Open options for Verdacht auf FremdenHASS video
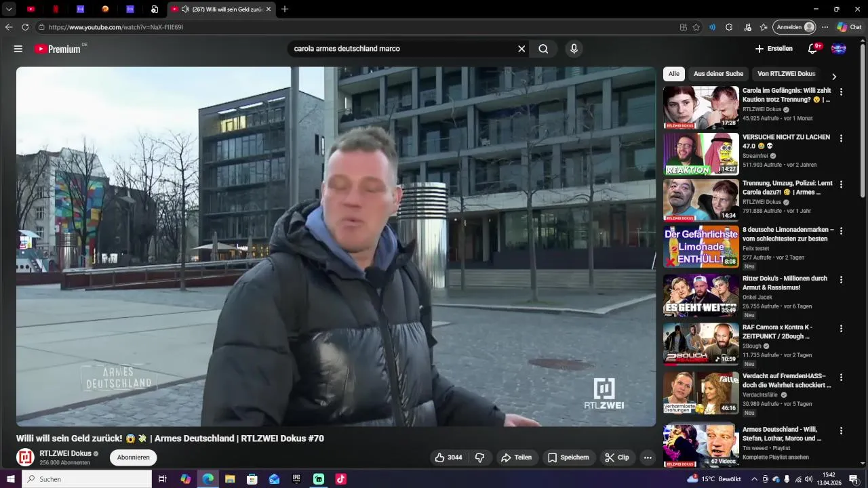 pos(841,377)
